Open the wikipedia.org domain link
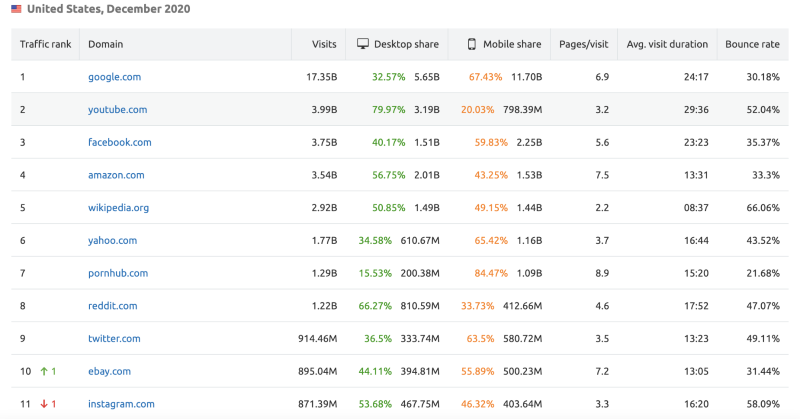Viewport: 800px width, 419px height. 118,208
